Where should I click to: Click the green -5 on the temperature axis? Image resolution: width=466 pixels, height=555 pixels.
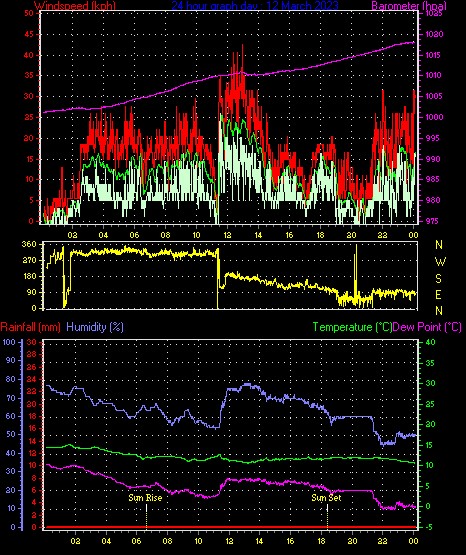[x=430, y=527]
